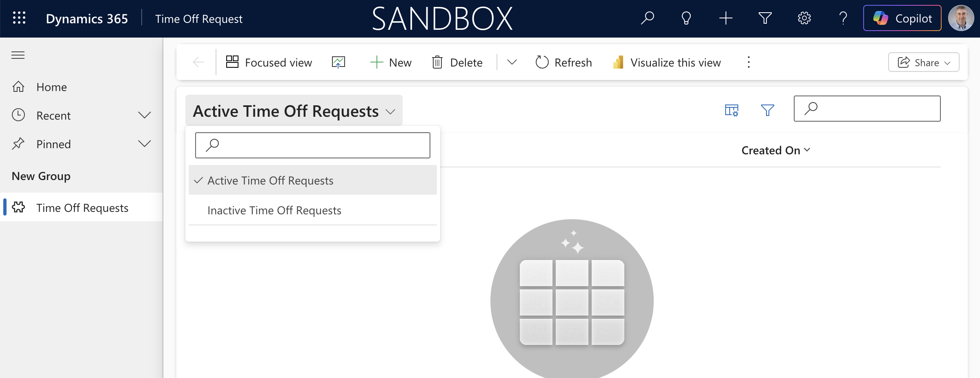Open the Assistant lightbulb icon
The height and width of the screenshot is (378, 980).
pyautogui.click(x=686, y=18)
